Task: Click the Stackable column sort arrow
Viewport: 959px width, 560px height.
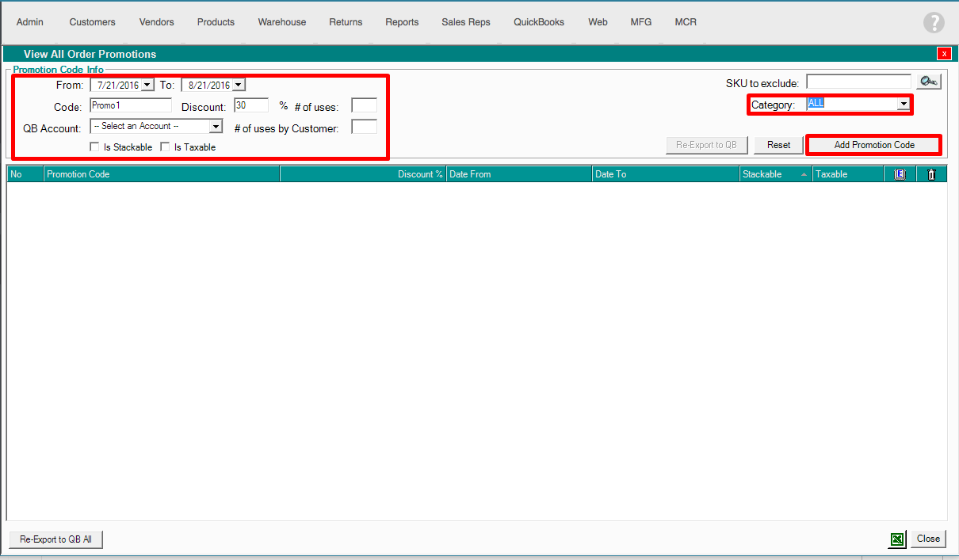Action: 804,174
